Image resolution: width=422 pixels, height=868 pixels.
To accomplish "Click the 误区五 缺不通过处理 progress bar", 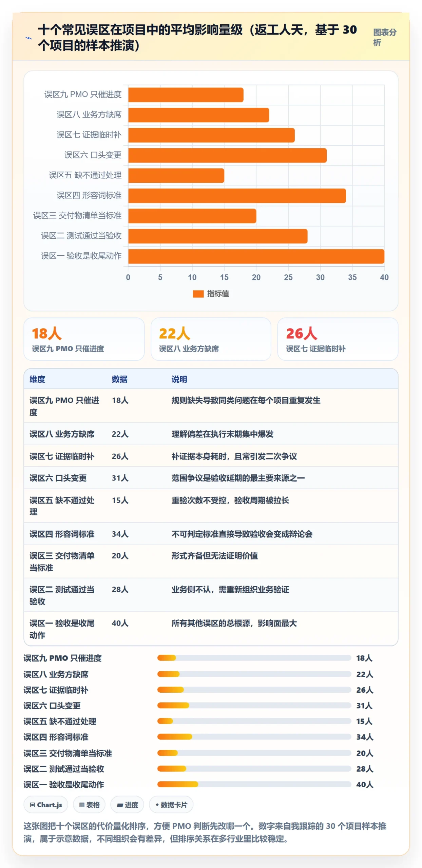I will click(x=254, y=721).
